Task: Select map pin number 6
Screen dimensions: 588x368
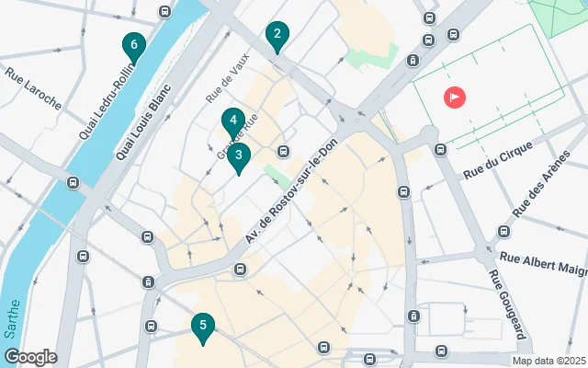Action: pos(134,49)
